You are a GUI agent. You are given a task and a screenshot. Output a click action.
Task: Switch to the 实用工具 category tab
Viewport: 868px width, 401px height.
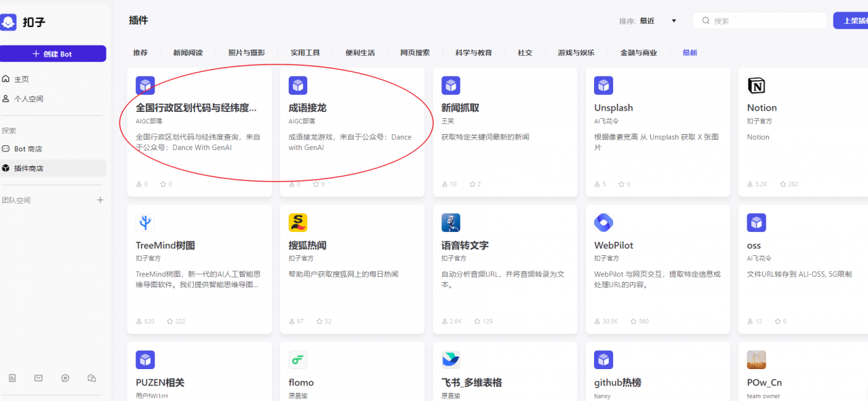(x=305, y=53)
